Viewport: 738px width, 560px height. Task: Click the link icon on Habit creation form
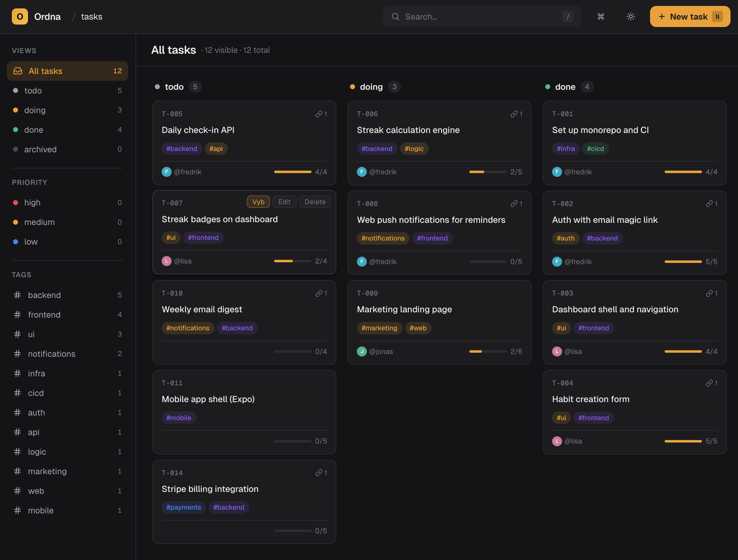pyautogui.click(x=709, y=383)
